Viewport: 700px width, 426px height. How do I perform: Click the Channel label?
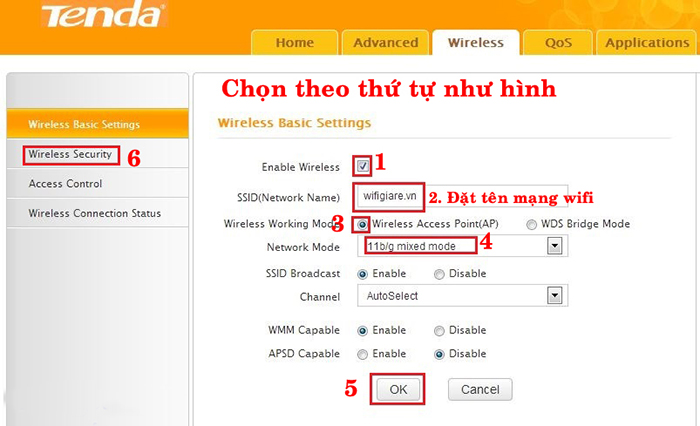click(320, 297)
